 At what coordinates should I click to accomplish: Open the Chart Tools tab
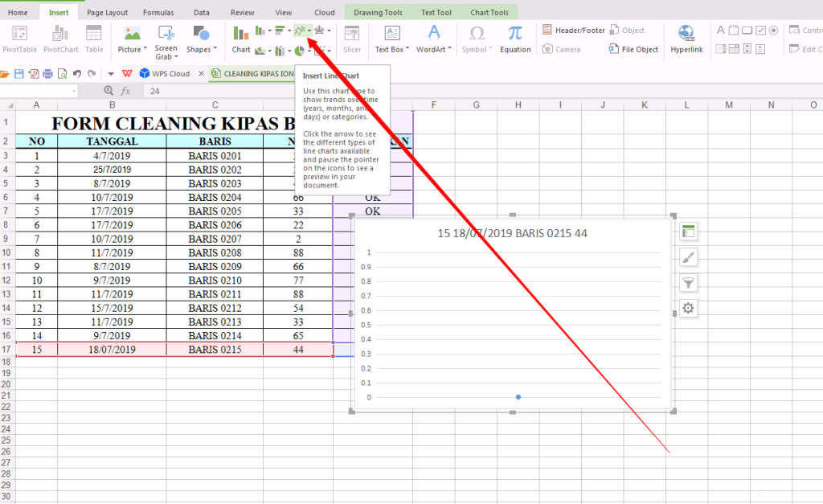[489, 13]
